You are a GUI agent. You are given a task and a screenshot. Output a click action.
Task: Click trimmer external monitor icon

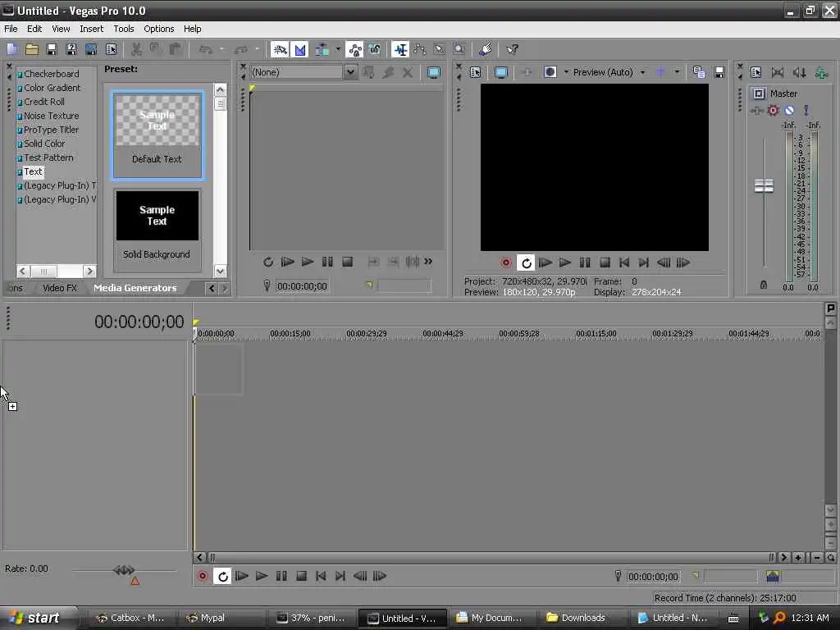click(433, 72)
